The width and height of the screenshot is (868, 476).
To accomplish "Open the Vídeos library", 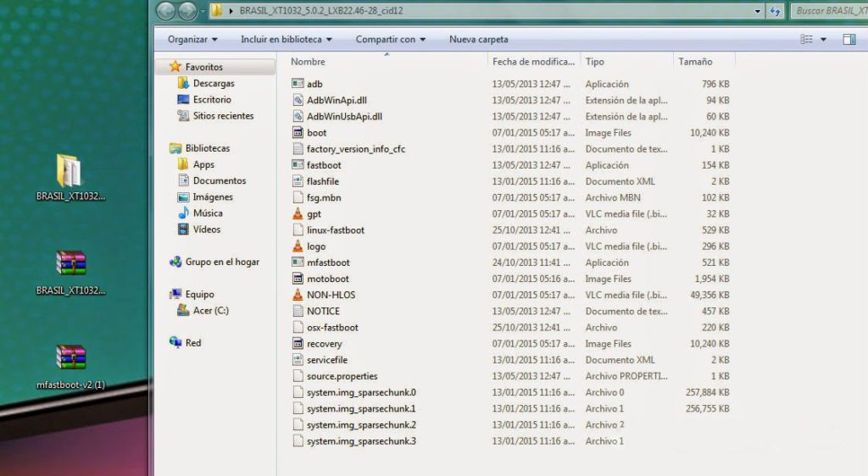I will tap(207, 230).
